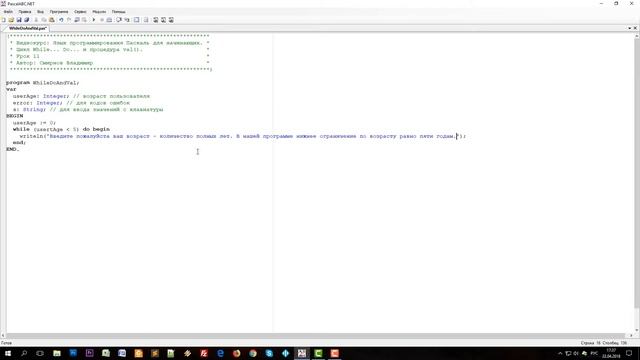Click the Stop program icon
The height and width of the screenshot is (360, 640).
102,20
